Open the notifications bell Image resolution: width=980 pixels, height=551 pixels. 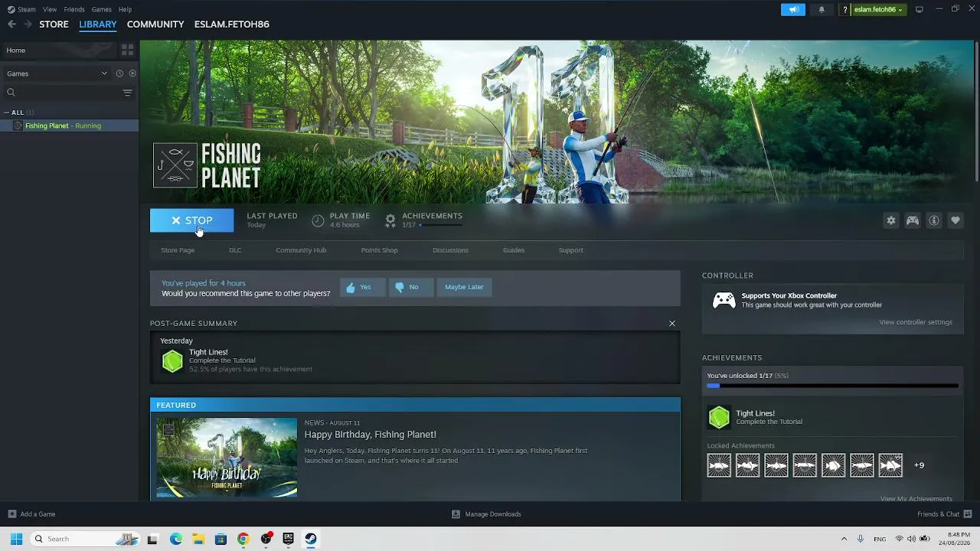(x=822, y=9)
